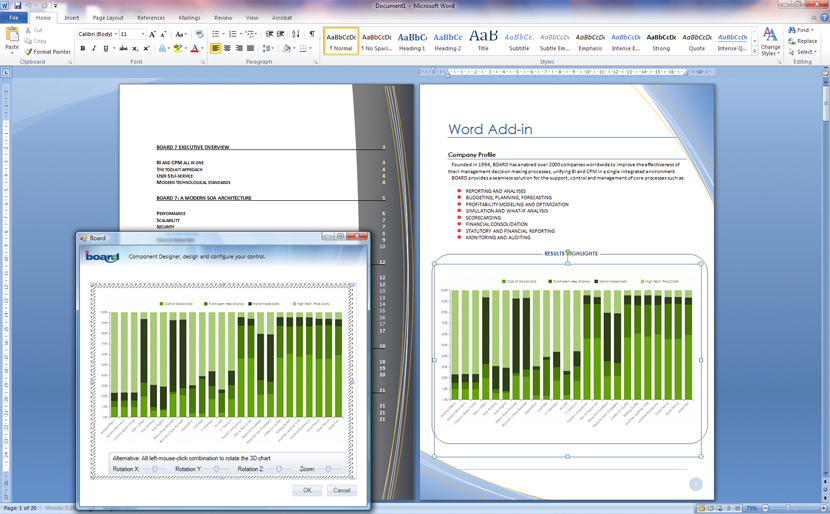This screenshot has height=514, width=830.
Task: Toggle Bold formatting
Action: (x=83, y=48)
